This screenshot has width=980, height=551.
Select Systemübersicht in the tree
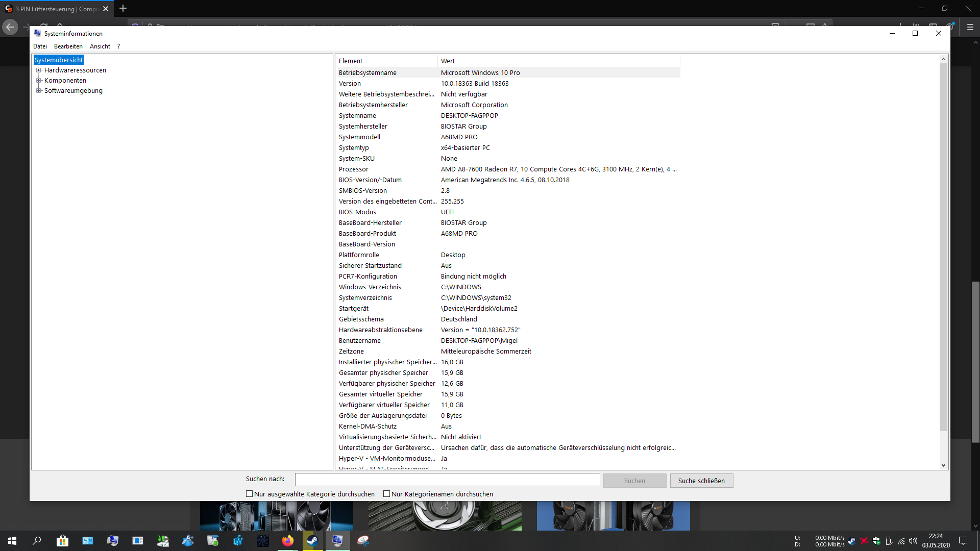[x=59, y=60]
